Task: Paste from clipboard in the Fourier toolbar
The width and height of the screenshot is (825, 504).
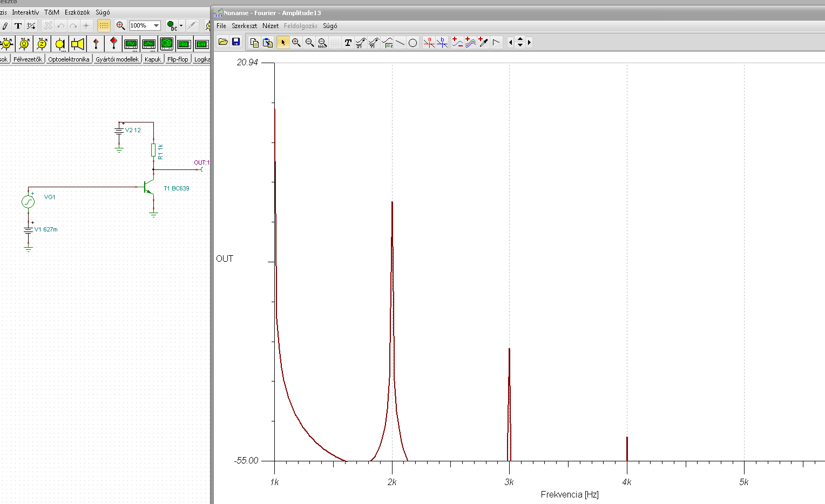Action: tap(267, 43)
